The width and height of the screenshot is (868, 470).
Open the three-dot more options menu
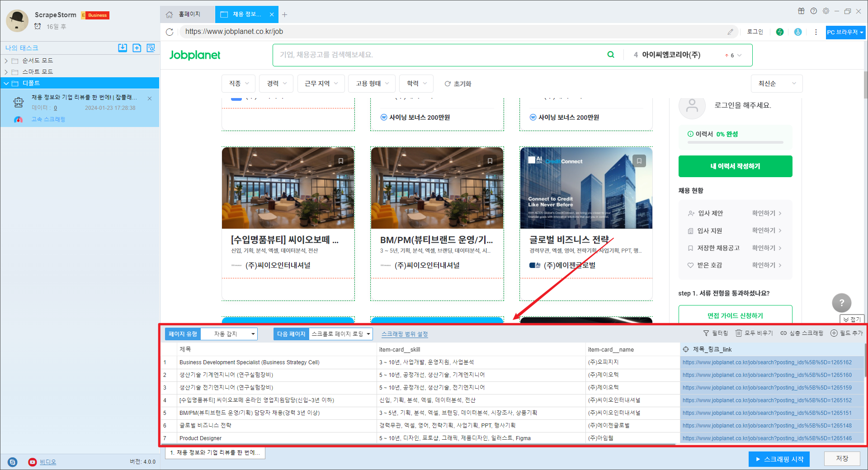[816, 32]
